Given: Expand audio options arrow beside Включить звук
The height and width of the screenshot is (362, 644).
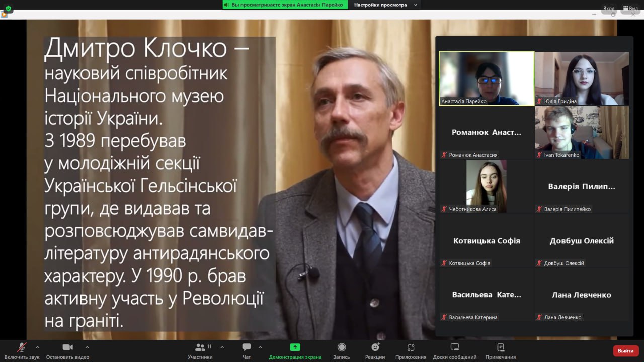Looking at the screenshot, I should [37, 347].
